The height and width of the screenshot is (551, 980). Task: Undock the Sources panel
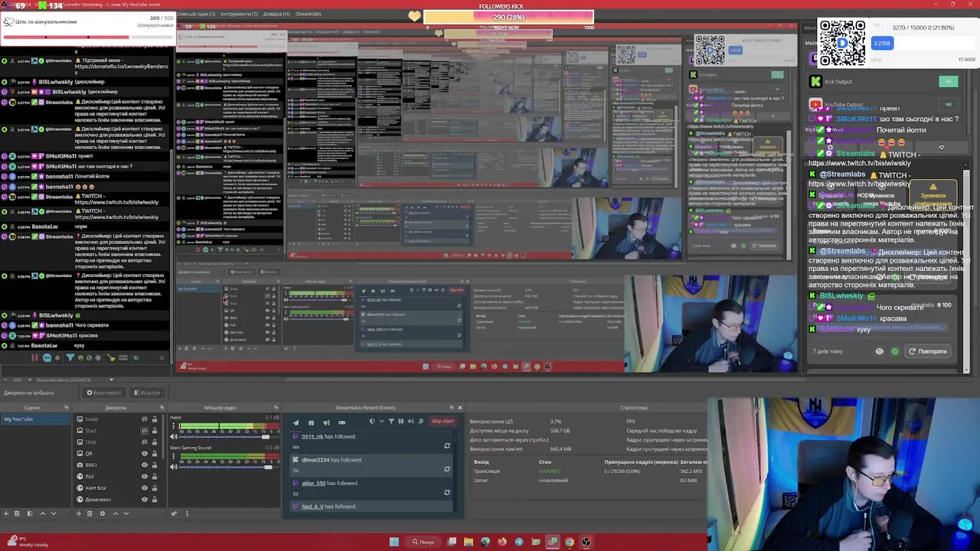click(x=162, y=408)
